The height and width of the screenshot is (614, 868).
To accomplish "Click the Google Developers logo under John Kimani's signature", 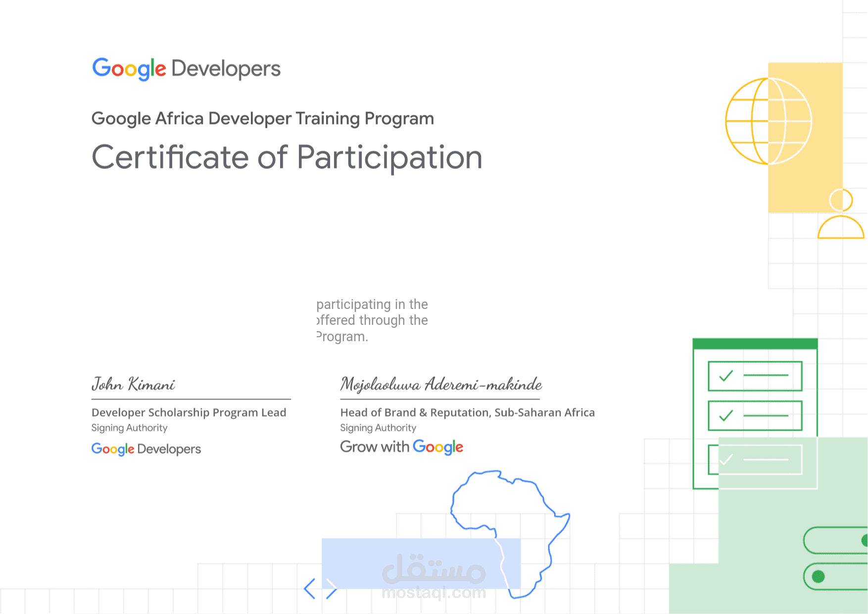I will 146,449.
